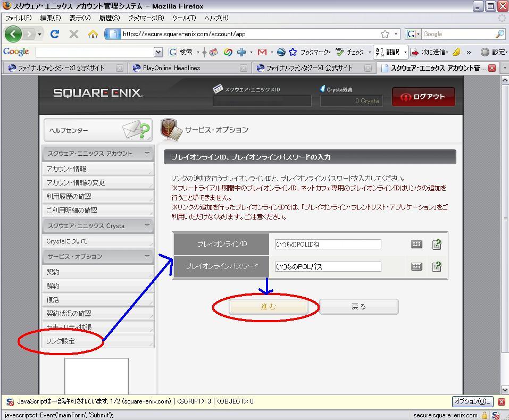The width and height of the screenshot is (509, 420).
Task: Click the 翻訳 translate toolbar button
Action: click(x=388, y=52)
